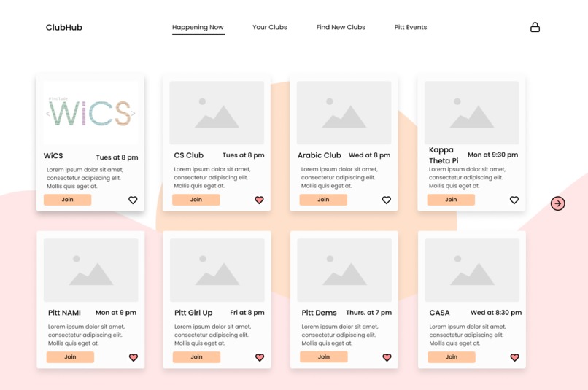This screenshot has height=390, width=588.
Task: Select the CS Club title
Action: [189, 155]
